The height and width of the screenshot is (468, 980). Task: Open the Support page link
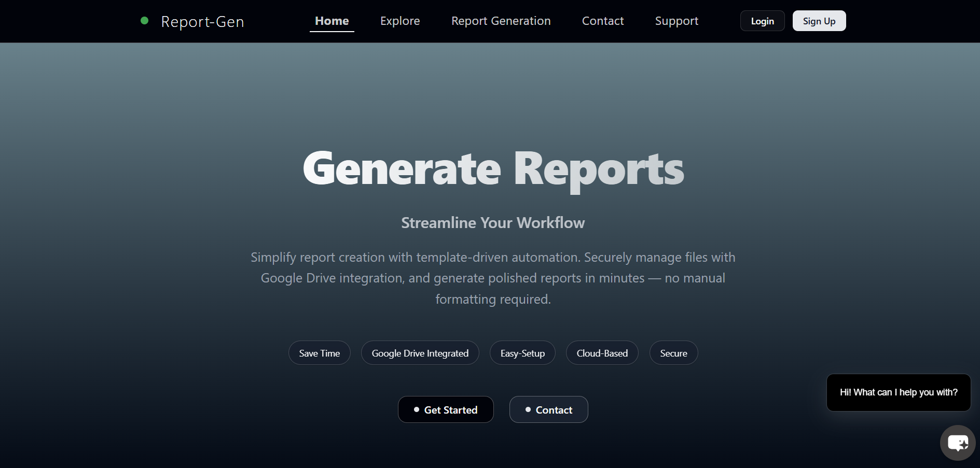tap(676, 21)
